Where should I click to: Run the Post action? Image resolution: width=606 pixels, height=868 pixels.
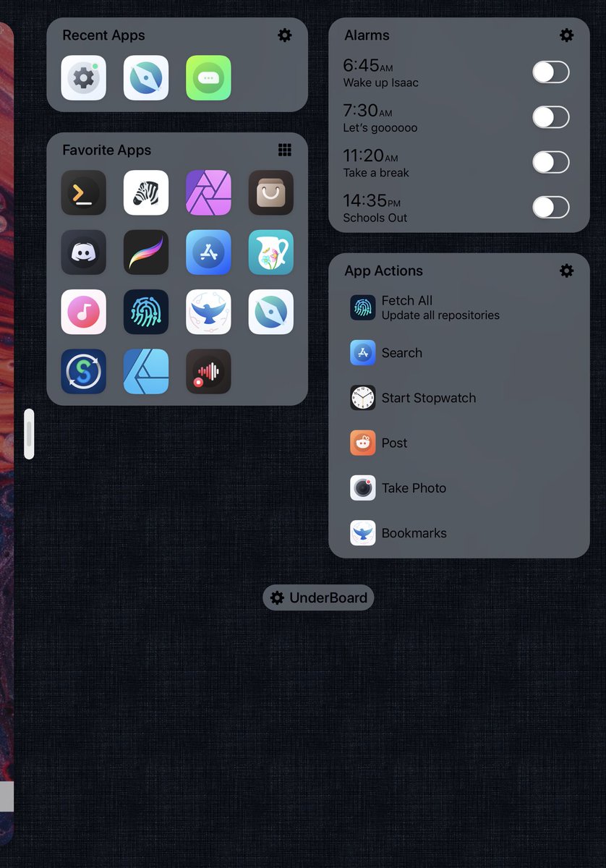click(x=459, y=443)
